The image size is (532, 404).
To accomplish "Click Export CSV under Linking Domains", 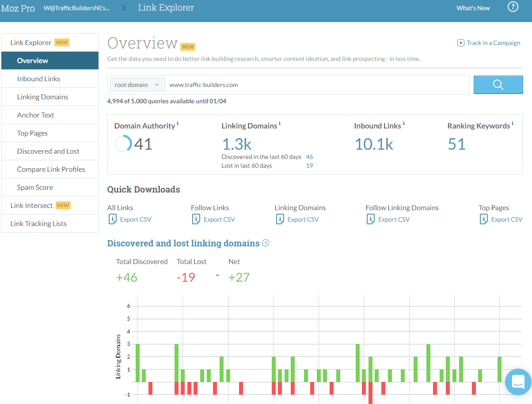I will [x=303, y=219].
